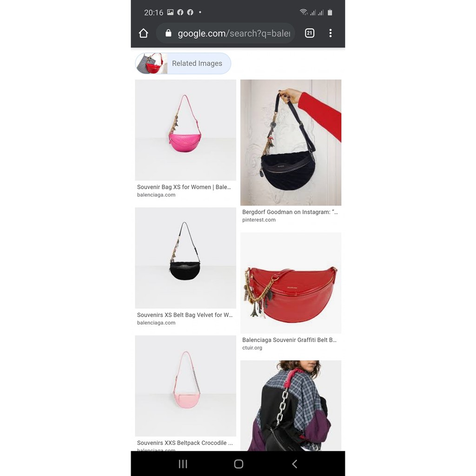Screen dimensions: 476x476
Task: Open the Bergdorf Goodman on Instagram title
Action: 290,212
